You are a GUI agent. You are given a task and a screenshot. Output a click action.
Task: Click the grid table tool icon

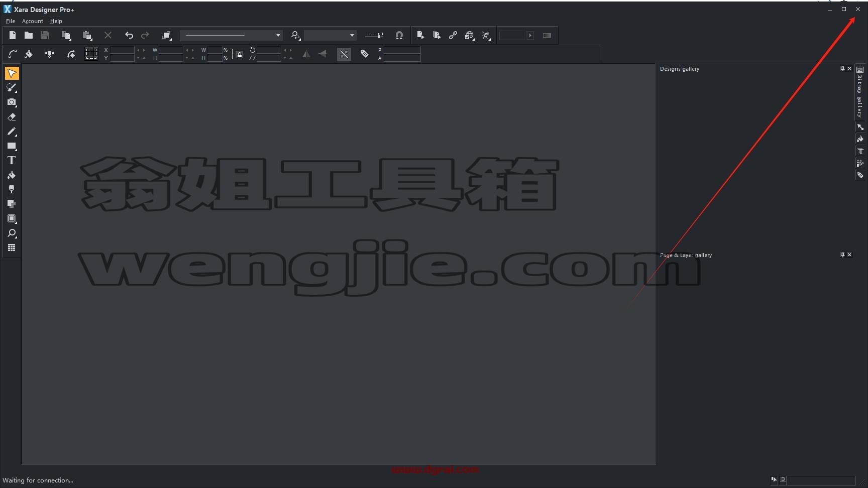12,248
